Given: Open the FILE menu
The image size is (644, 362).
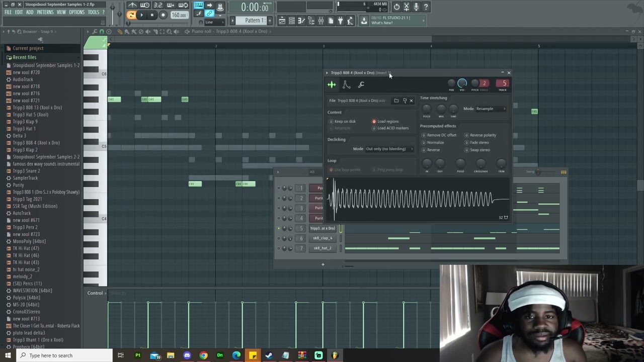Looking at the screenshot, I should 8,12.
